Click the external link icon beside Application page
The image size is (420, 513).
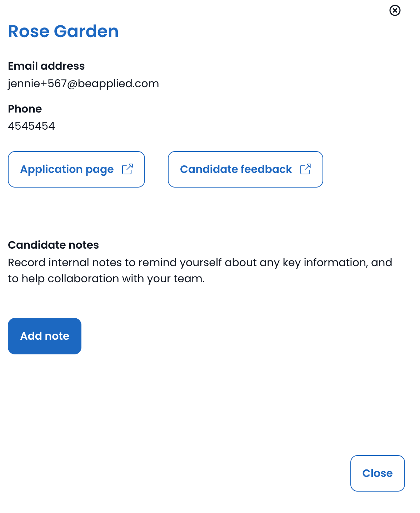click(x=127, y=169)
